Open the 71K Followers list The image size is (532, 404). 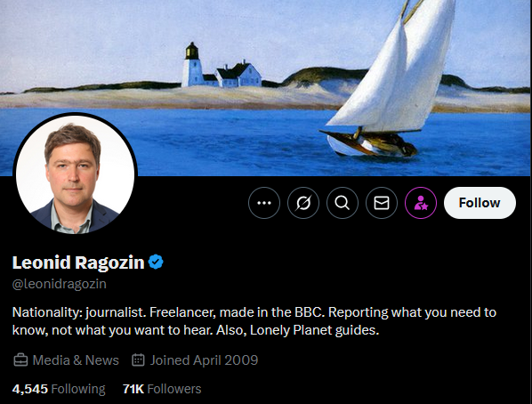click(x=162, y=389)
